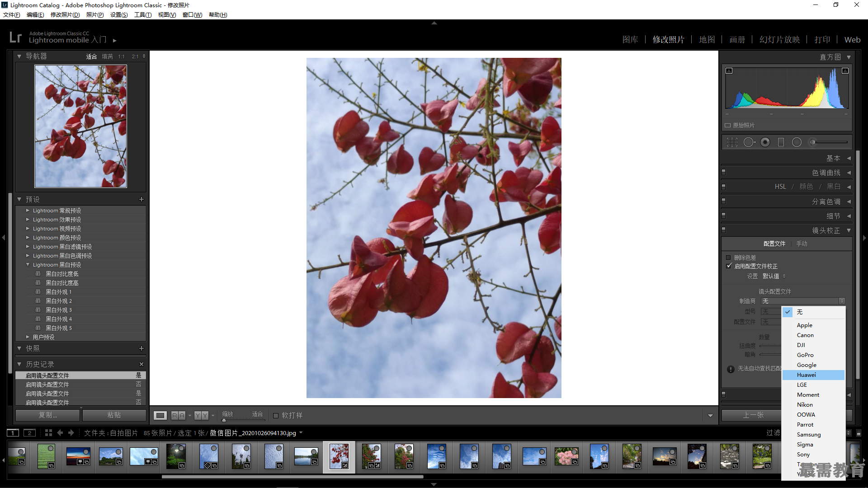Click the filmstrip horizontal scrollbar
Image resolution: width=868 pixels, height=488 pixels.
[x=292, y=476]
